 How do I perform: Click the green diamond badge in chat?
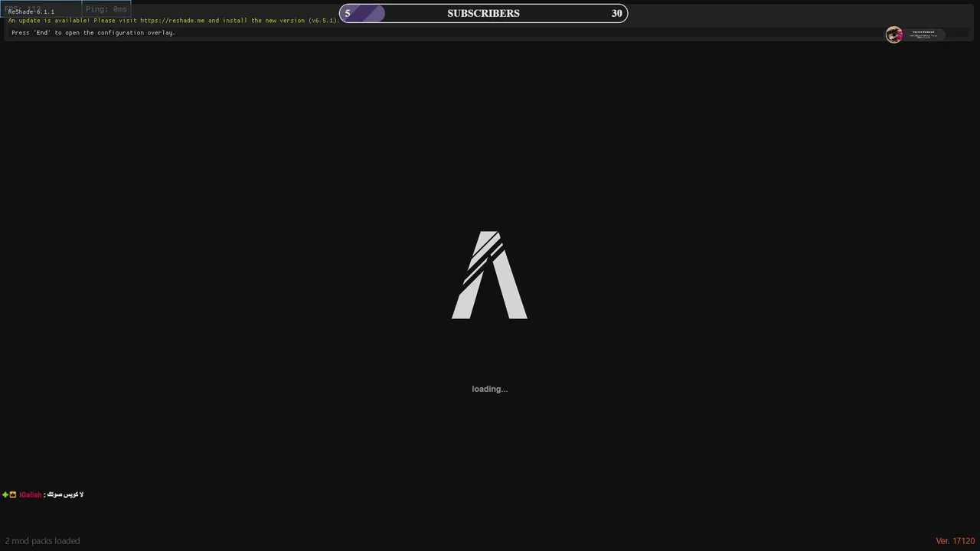click(5, 495)
